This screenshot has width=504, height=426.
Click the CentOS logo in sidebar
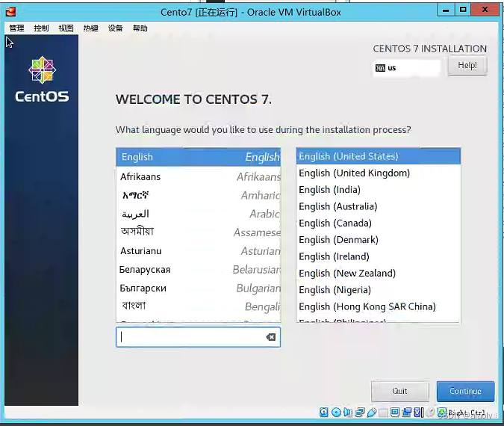pyautogui.click(x=42, y=79)
